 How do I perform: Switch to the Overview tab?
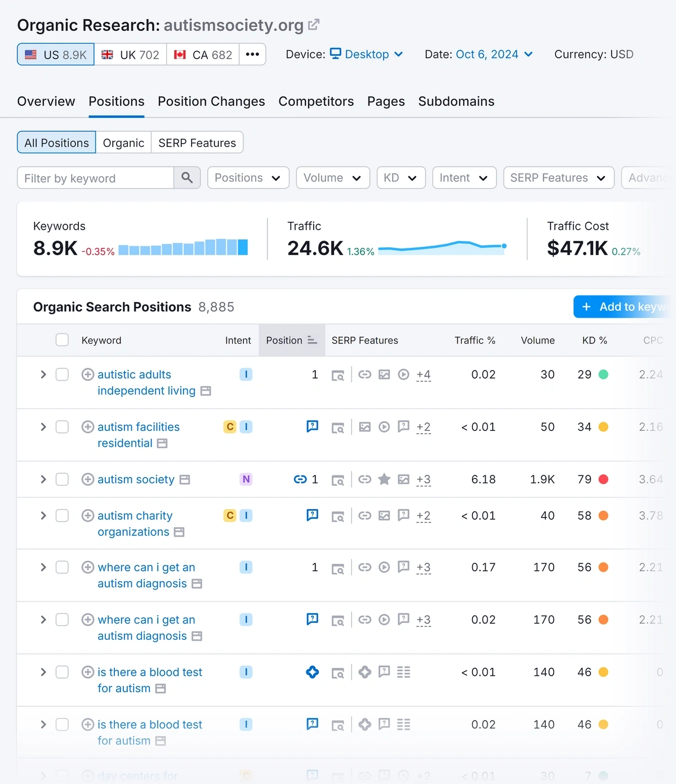click(x=46, y=101)
